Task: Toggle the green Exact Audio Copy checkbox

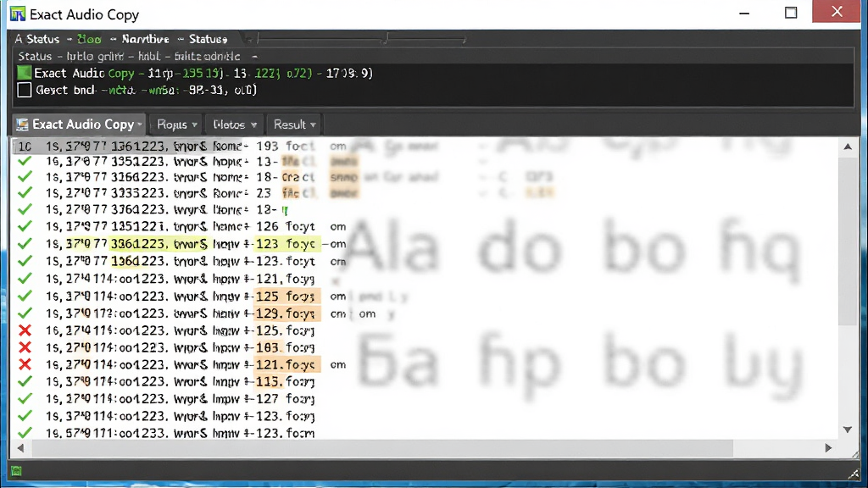Action: [x=25, y=73]
